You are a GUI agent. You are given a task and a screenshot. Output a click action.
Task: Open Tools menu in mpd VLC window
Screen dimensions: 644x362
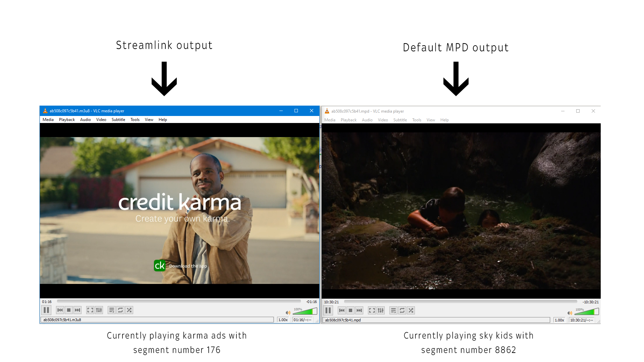coord(417,120)
